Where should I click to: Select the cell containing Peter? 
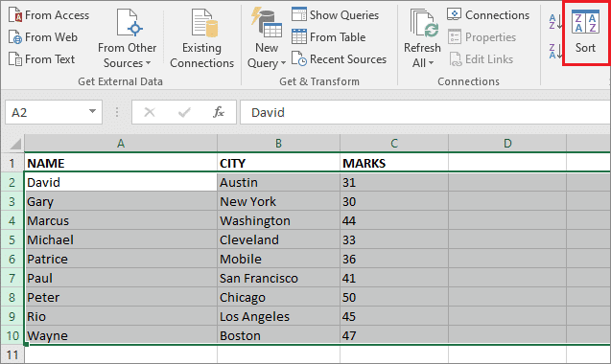(x=121, y=297)
